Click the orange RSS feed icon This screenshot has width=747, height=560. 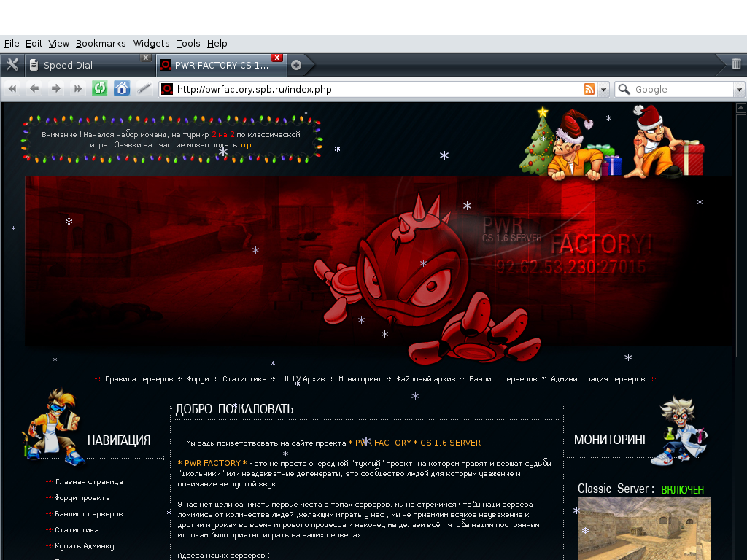pos(589,89)
